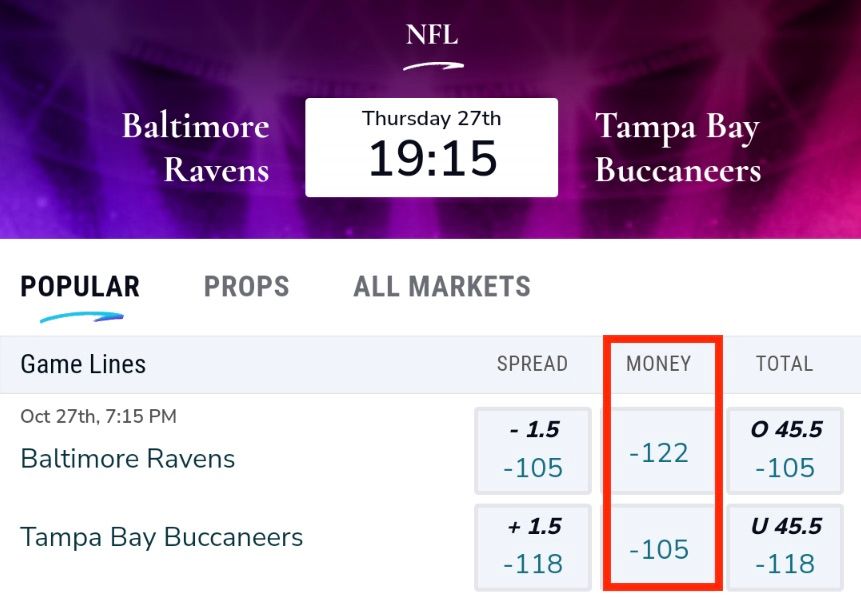Click the SPREAD column header

532,364
